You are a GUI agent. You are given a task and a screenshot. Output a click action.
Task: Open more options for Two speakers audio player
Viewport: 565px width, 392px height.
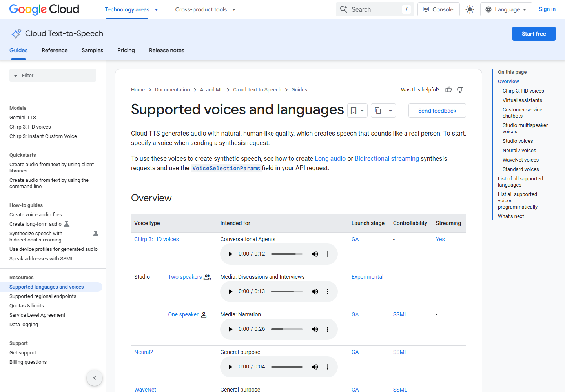(x=328, y=292)
